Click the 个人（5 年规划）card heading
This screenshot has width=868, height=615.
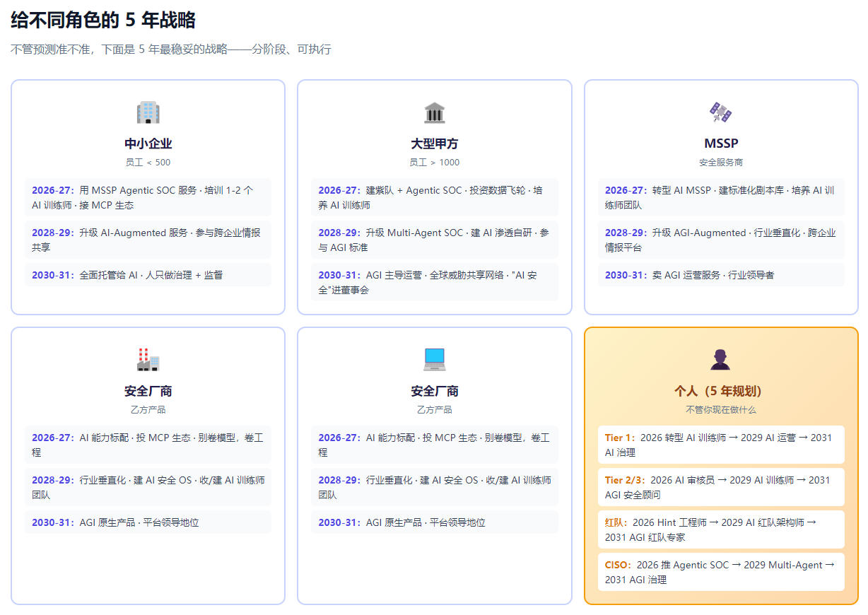pos(721,391)
